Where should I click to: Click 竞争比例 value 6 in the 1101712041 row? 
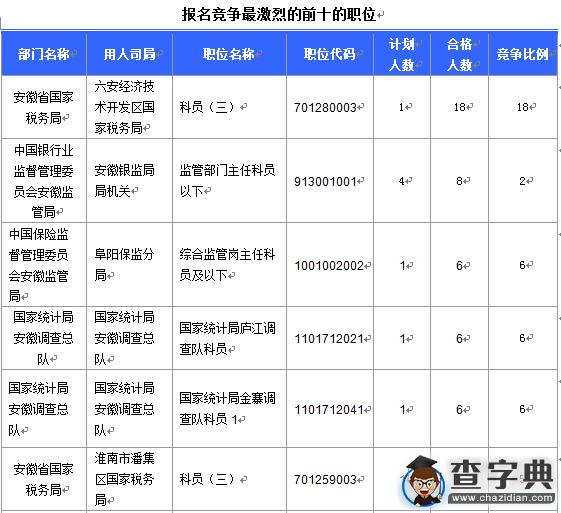523,409
